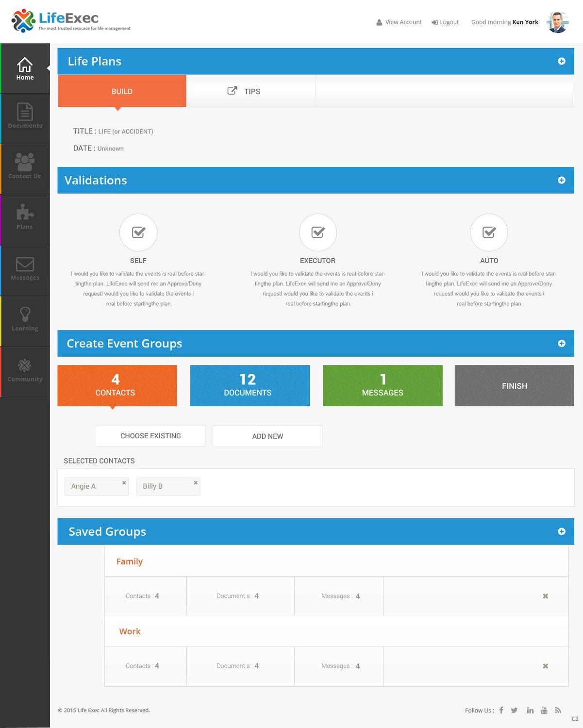
Task: Open the Twitter footer icon
Action: point(515,710)
